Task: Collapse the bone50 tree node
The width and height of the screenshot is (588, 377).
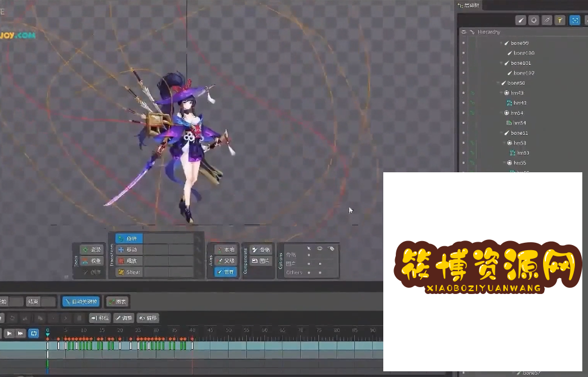Action: pyautogui.click(x=498, y=83)
